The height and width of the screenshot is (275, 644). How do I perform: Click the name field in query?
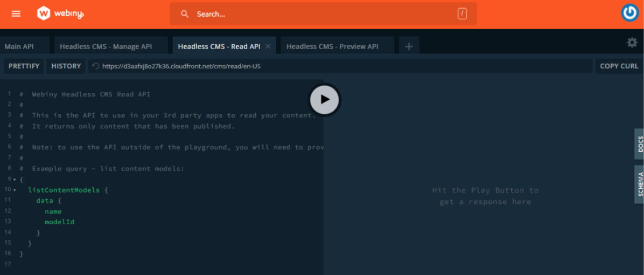point(53,211)
